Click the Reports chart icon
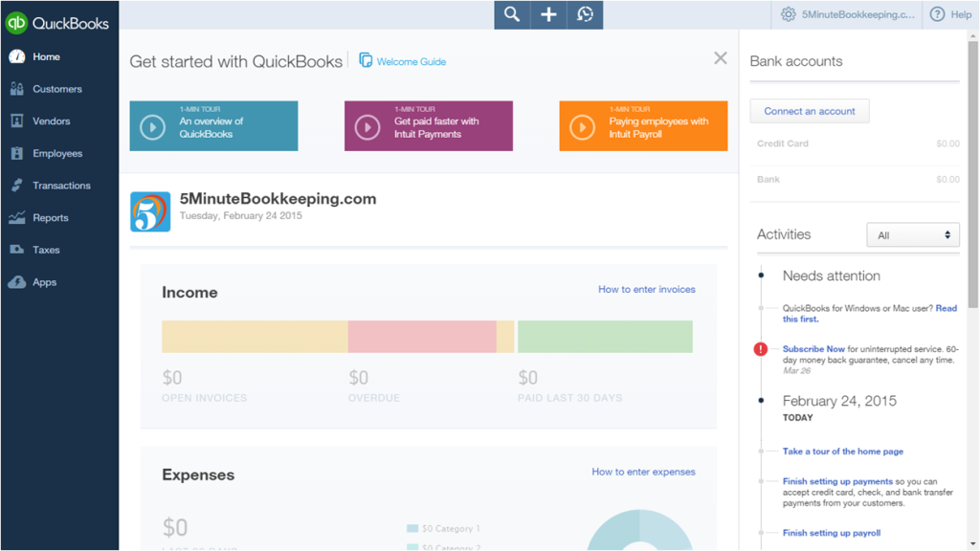The width and height of the screenshot is (980, 551). 17,217
